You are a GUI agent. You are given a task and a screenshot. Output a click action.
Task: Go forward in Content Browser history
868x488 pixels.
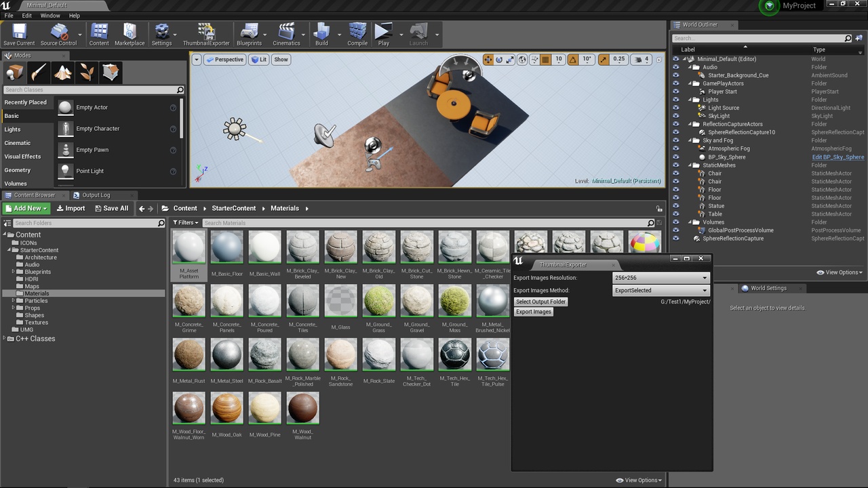click(152, 209)
